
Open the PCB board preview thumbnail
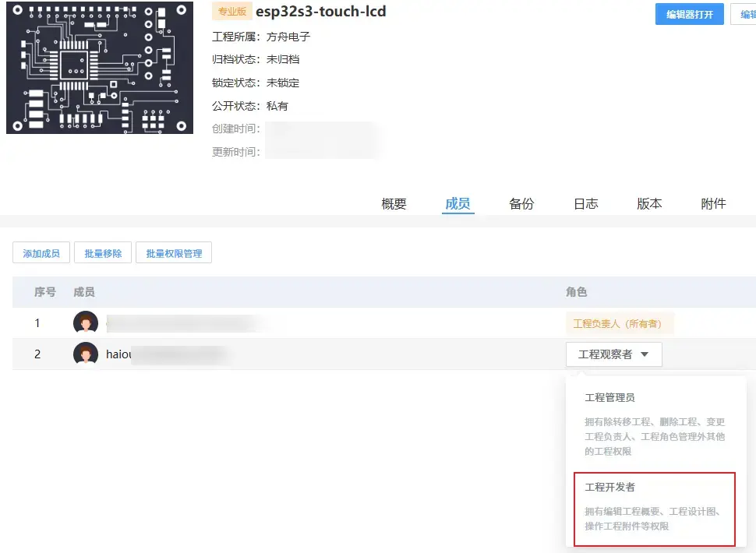pos(100,68)
